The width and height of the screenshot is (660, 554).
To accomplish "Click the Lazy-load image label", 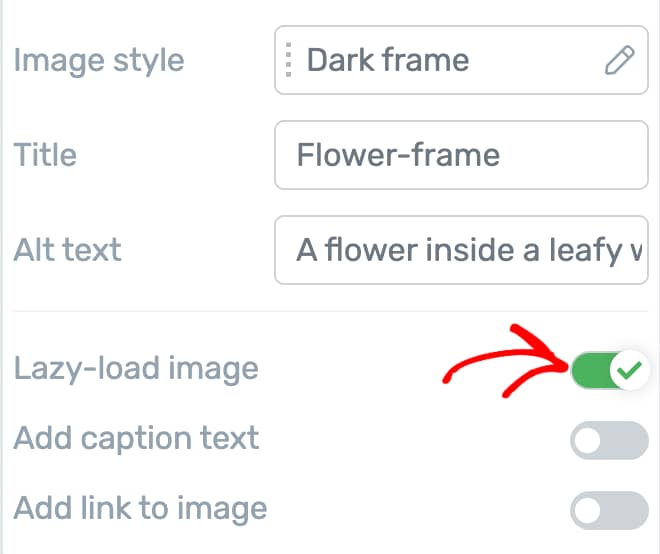I will (x=136, y=370).
